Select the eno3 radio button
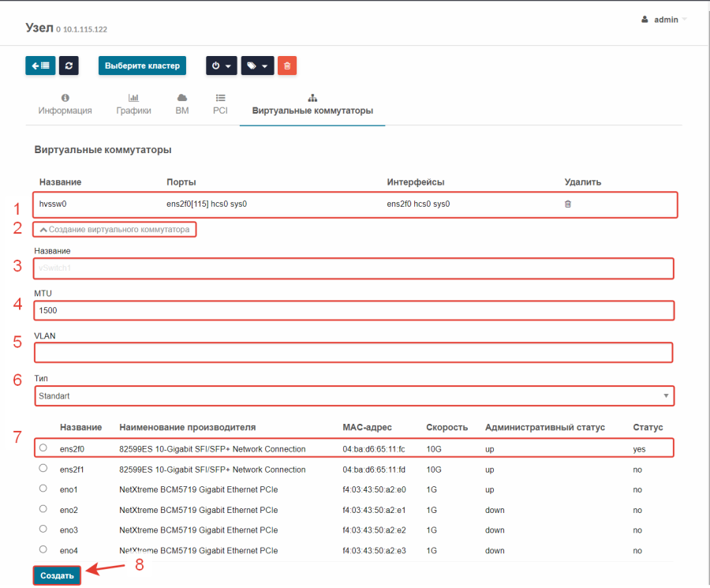710x588 pixels. [x=43, y=529]
